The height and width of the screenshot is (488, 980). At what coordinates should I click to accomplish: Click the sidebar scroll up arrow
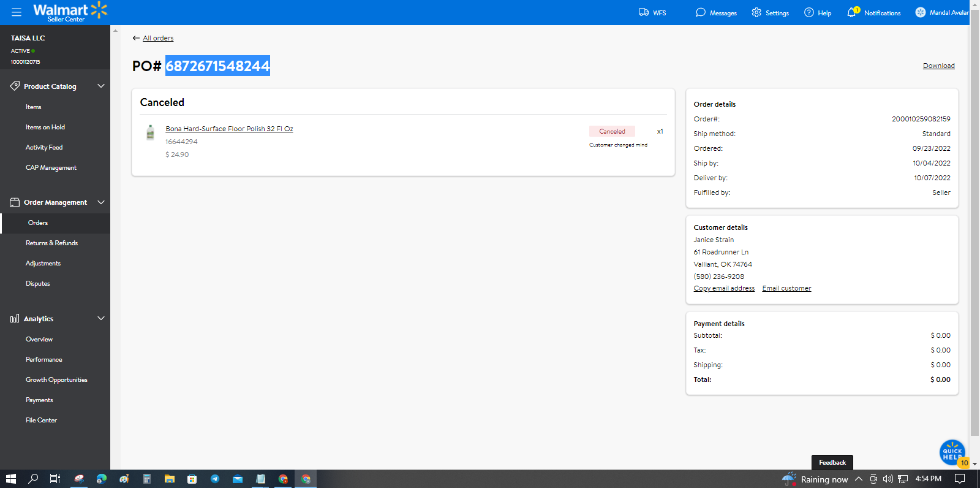click(115, 29)
